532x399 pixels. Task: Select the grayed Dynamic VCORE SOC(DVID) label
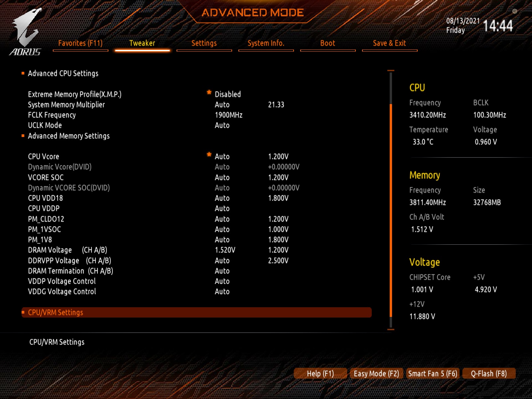click(x=69, y=188)
